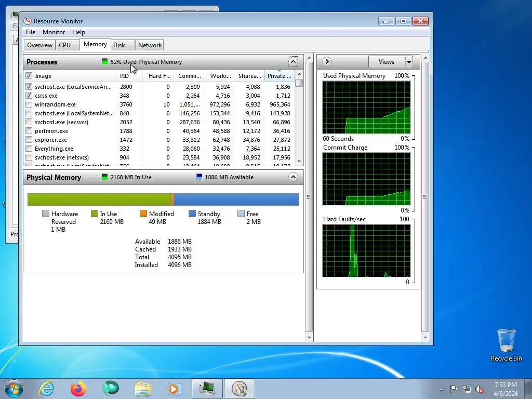Sort by Hard Faults column header
This screenshot has width=532, height=399.
159,76
